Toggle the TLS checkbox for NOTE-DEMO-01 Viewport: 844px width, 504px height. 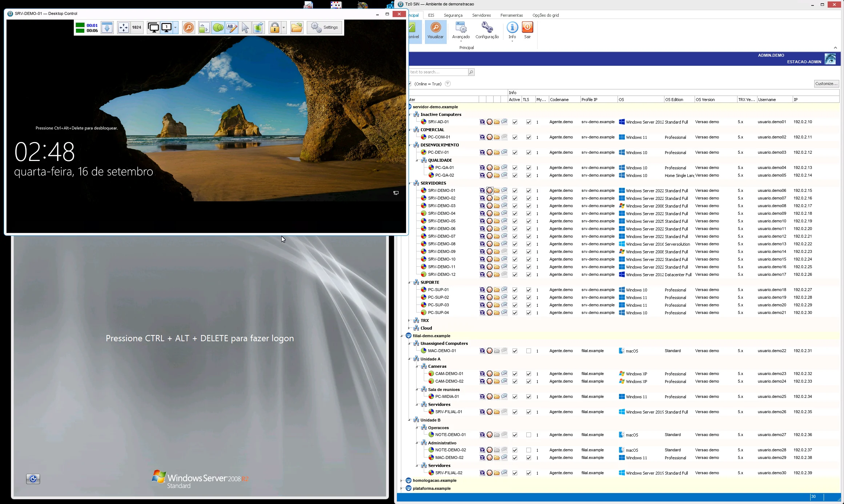click(528, 435)
